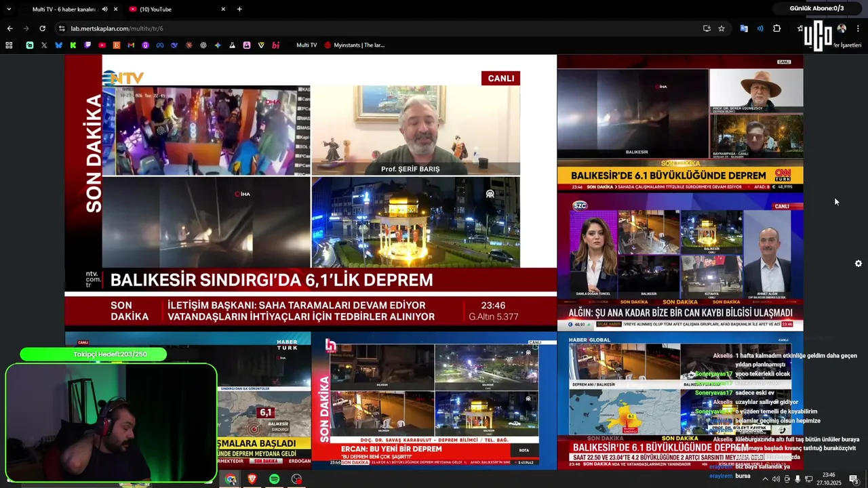Image resolution: width=868 pixels, height=488 pixels.
Task: Expand the system tray hidden icons chevron
Action: pos(766,479)
